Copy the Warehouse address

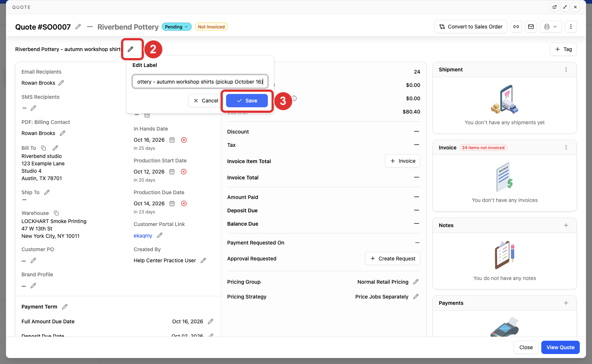[56, 213]
